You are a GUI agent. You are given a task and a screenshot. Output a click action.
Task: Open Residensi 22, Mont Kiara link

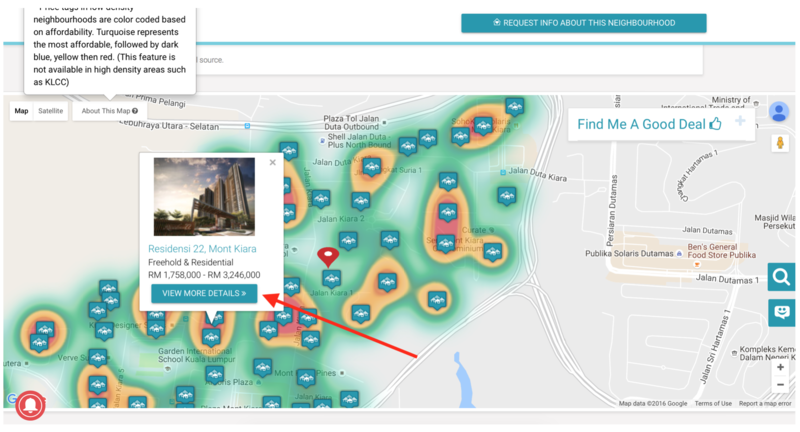tap(202, 249)
